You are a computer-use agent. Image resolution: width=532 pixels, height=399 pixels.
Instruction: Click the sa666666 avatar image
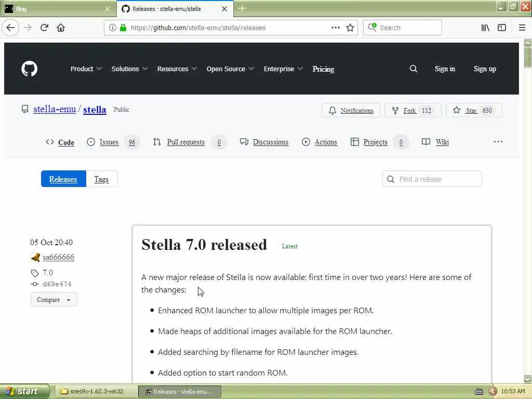click(x=35, y=257)
